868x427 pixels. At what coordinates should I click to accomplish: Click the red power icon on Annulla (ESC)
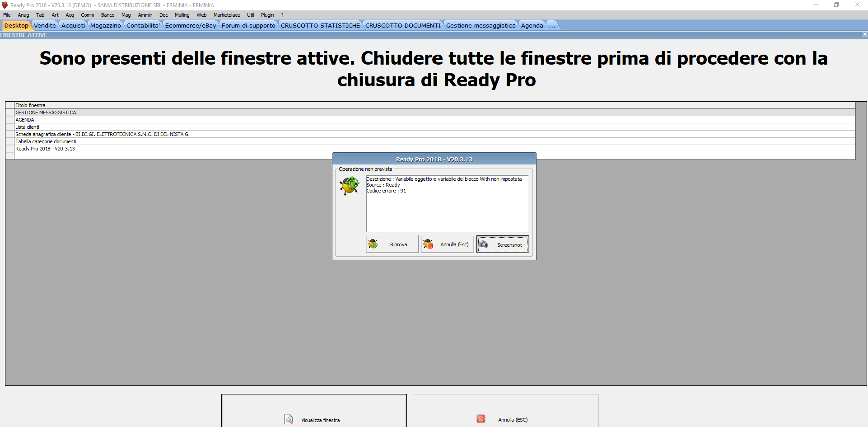point(481,419)
